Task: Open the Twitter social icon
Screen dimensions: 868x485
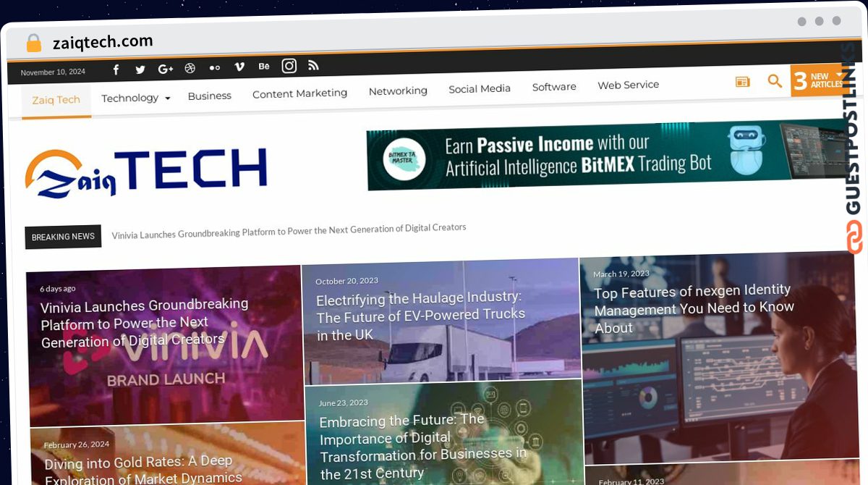Action: (x=140, y=69)
